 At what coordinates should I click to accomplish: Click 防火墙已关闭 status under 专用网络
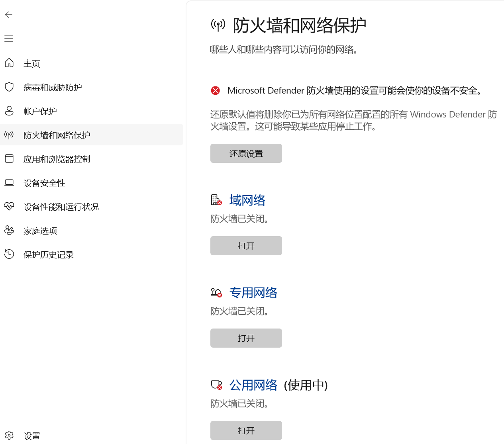(239, 311)
